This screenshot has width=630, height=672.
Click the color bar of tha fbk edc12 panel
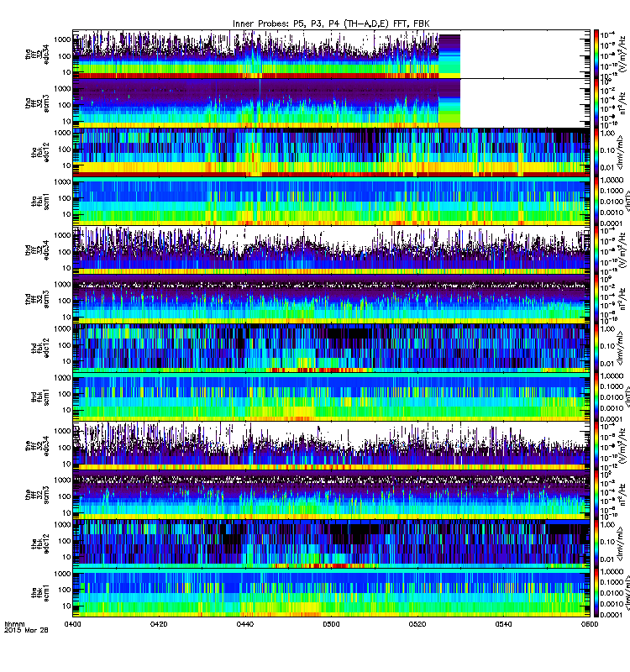click(596, 152)
